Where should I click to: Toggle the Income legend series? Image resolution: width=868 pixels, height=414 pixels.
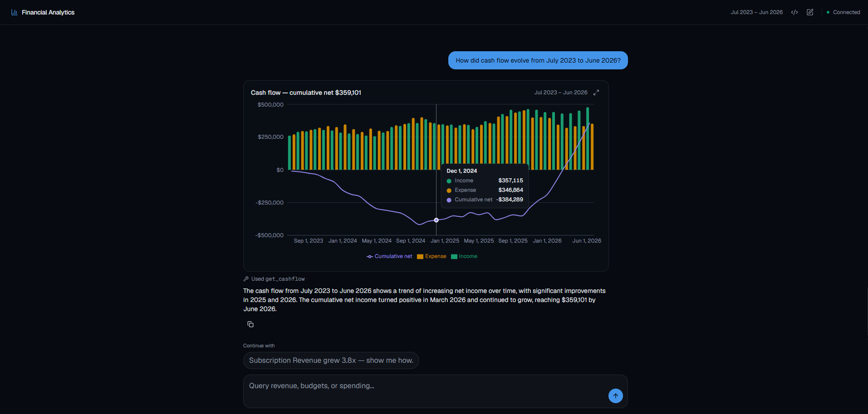(x=464, y=256)
